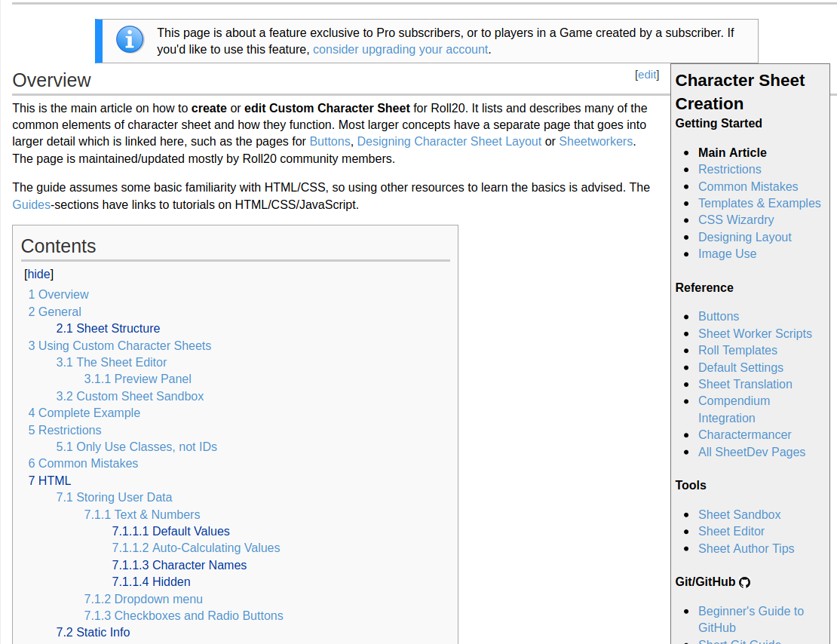Image resolution: width=837 pixels, height=644 pixels.
Task: Hide the Contents table with hide toggle
Action: pyautogui.click(x=39, y=274)
